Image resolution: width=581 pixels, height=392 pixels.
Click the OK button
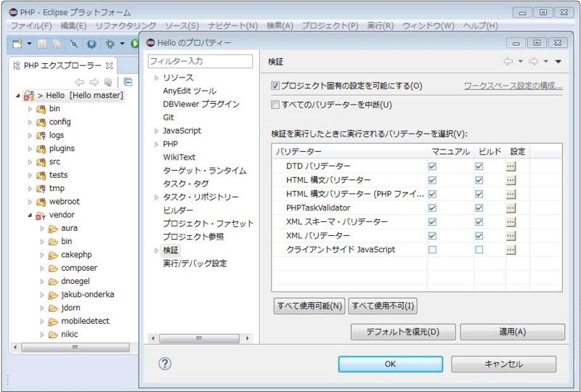click(x=390, y=364)
